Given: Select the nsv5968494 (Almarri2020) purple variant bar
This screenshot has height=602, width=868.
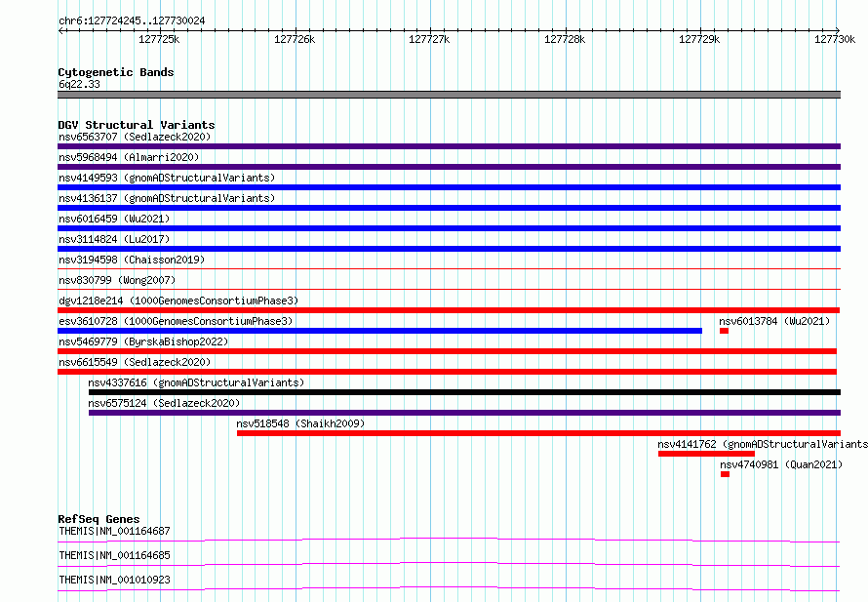Looking at the screenshot, I should [x=449, y=167].
